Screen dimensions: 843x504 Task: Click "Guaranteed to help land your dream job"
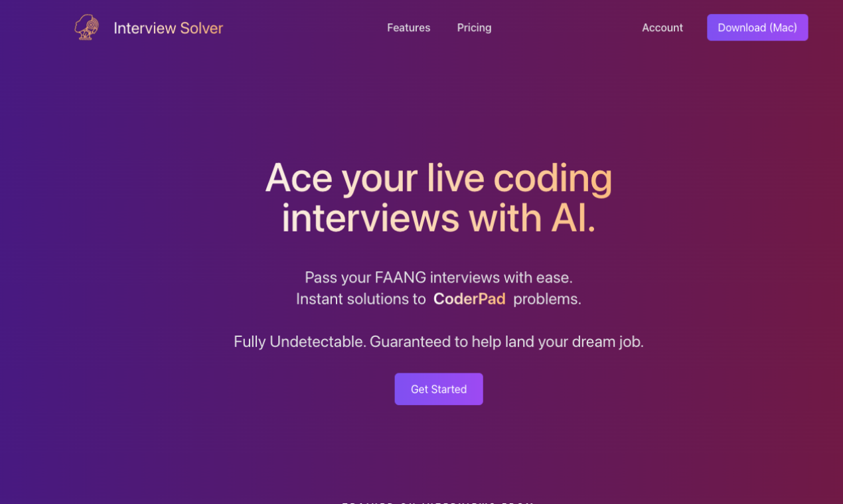(x=506, y=342)
